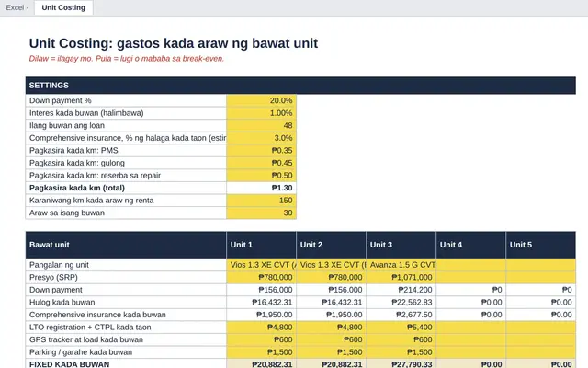This screenshot has height=368, width=588.
Task: Select the empty Unit 4 SRP cell
Action: pos(471,277)
